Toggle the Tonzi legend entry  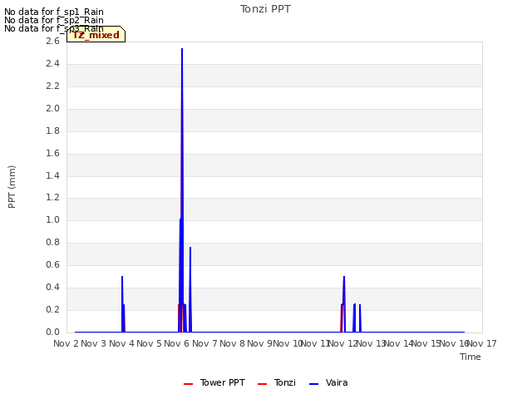click(x=277, y=382)
